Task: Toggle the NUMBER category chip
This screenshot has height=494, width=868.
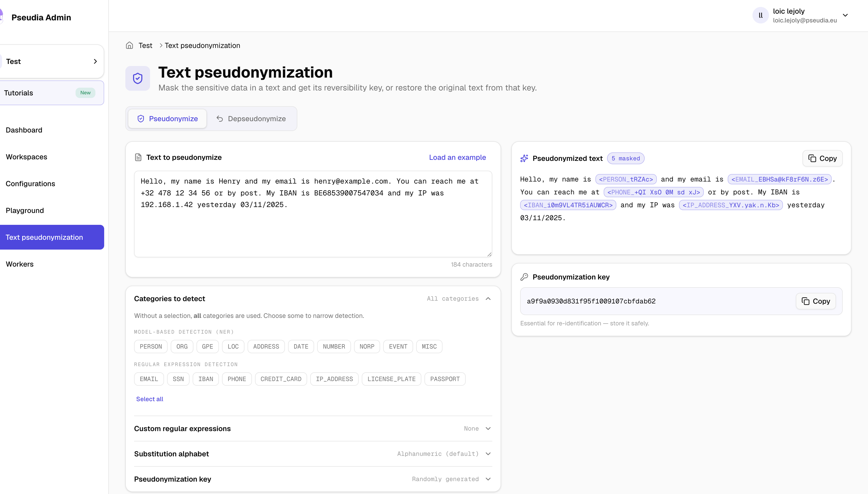Action: (x=334, y=347)
